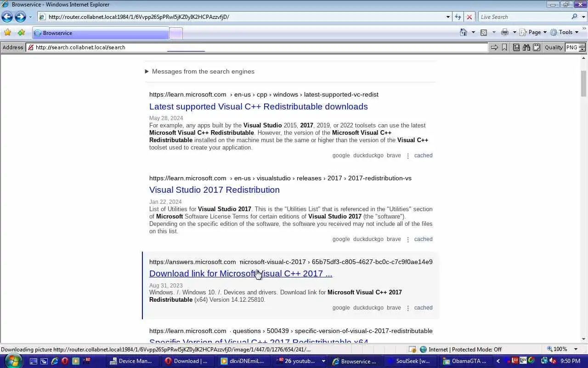588x368 pixels.
Task: Open the IE address bar history dropdown
Action: 448,17
